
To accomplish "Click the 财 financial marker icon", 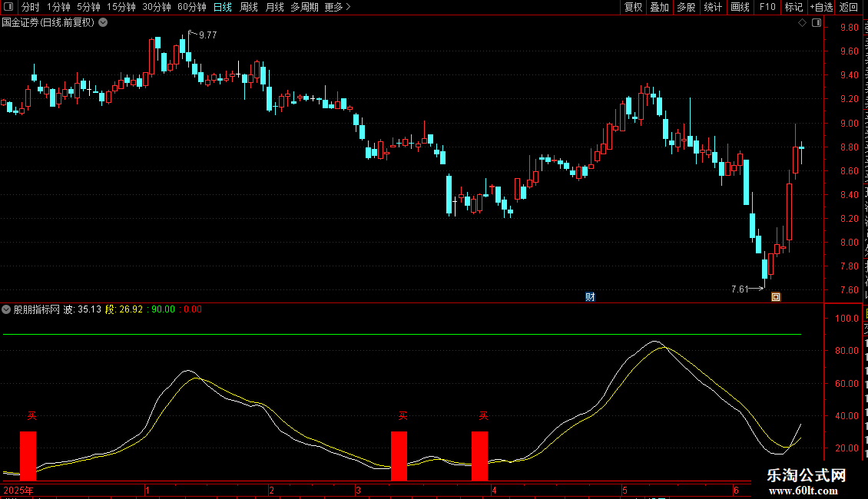I will [x=590, y=297].
